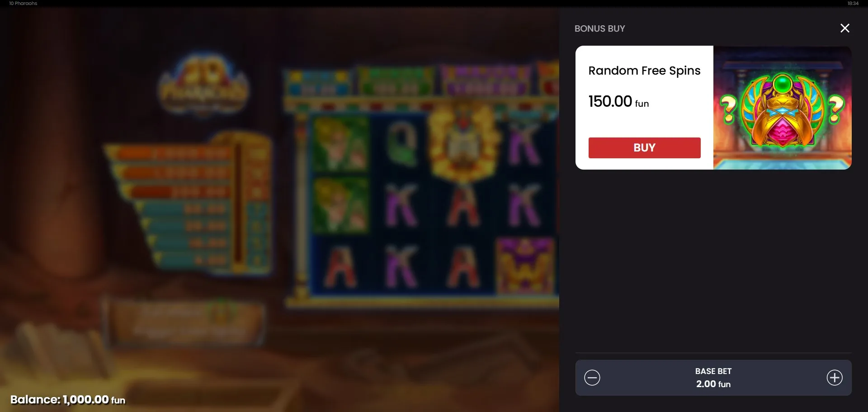The width and height of the screenshot is (868, 412).
Task: Click the Balance 1,000.00 fun display
Action: point(68,400)
